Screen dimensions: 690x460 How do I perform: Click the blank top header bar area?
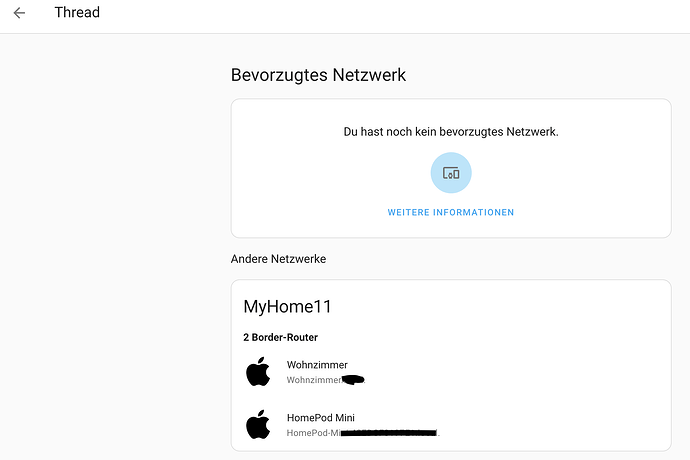(x=396, y=16)
